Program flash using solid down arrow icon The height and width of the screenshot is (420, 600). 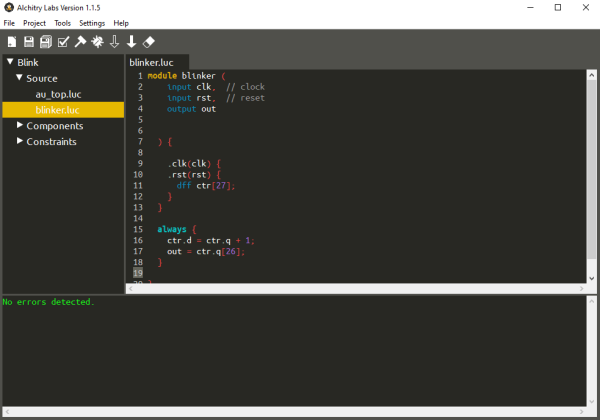pos(131,42)
